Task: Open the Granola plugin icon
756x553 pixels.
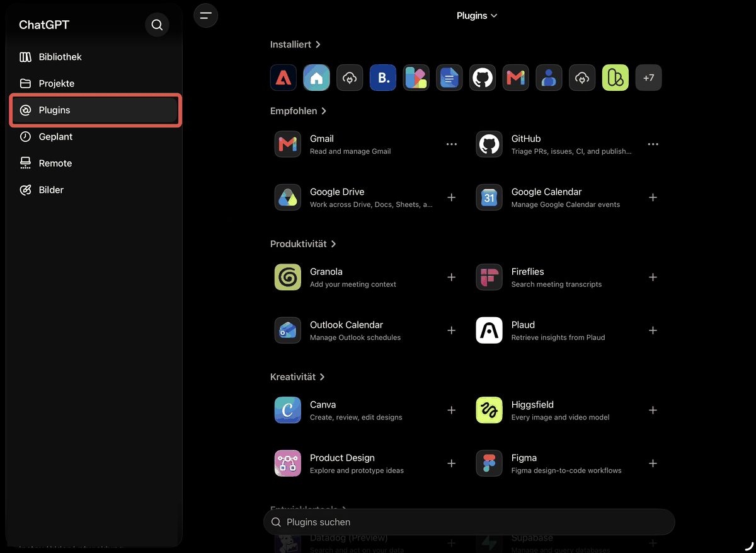Action: (288, 277)
